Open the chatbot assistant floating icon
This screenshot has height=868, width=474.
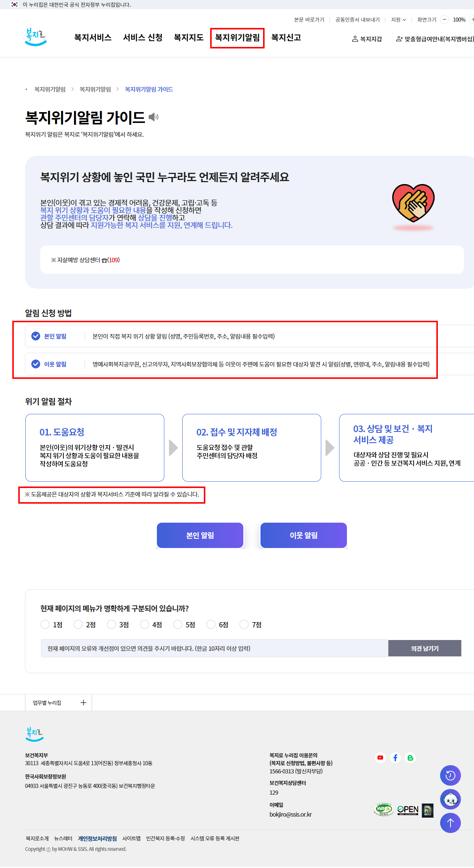451,799
